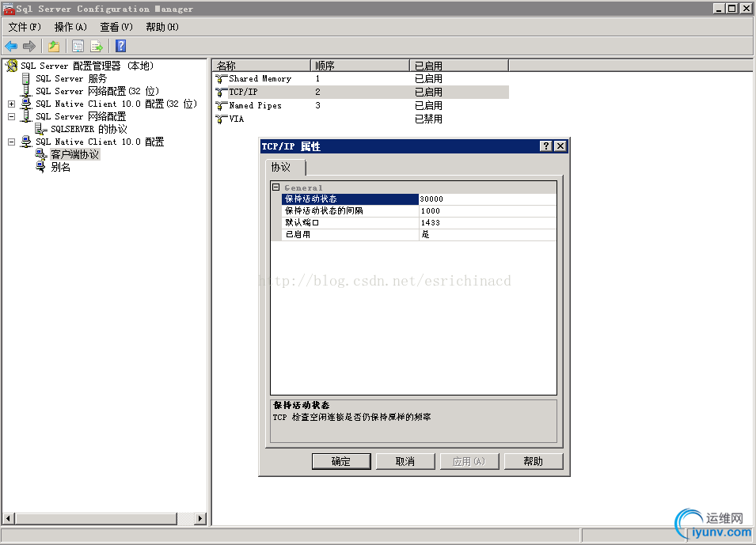Click the SQL Server 配置管理器 root icon
The image size is (756, 545).
[12, 66]
